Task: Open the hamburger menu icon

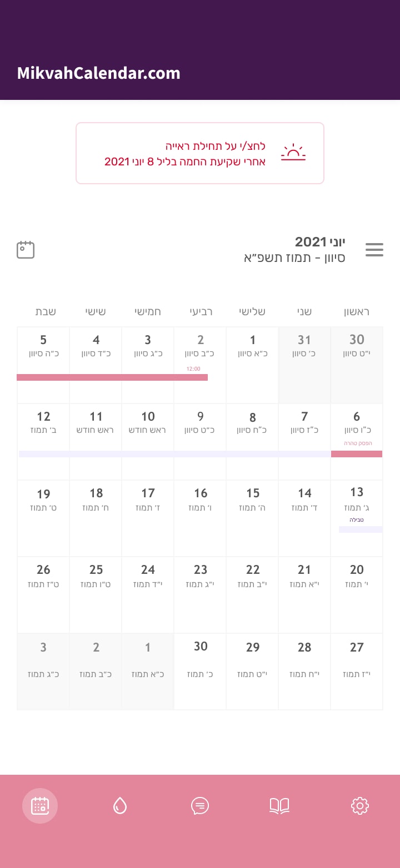Action: 374,250
